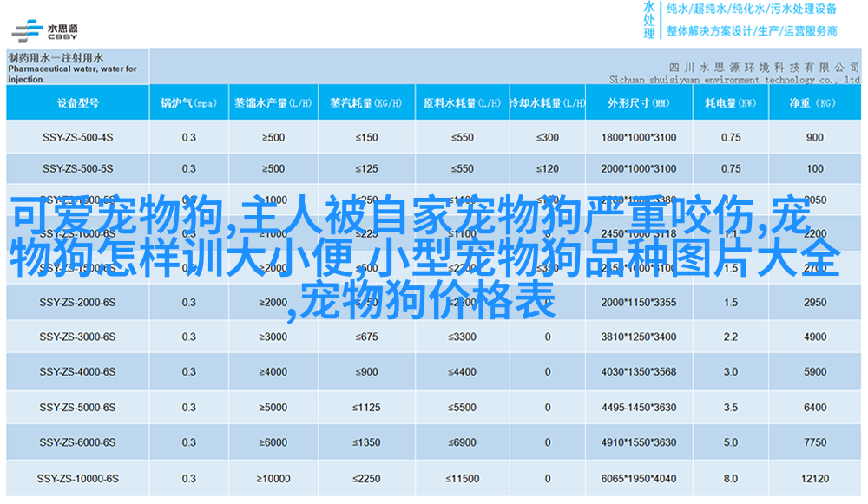
Task: Click net weight cell 12120
Action: click(815, 479)
